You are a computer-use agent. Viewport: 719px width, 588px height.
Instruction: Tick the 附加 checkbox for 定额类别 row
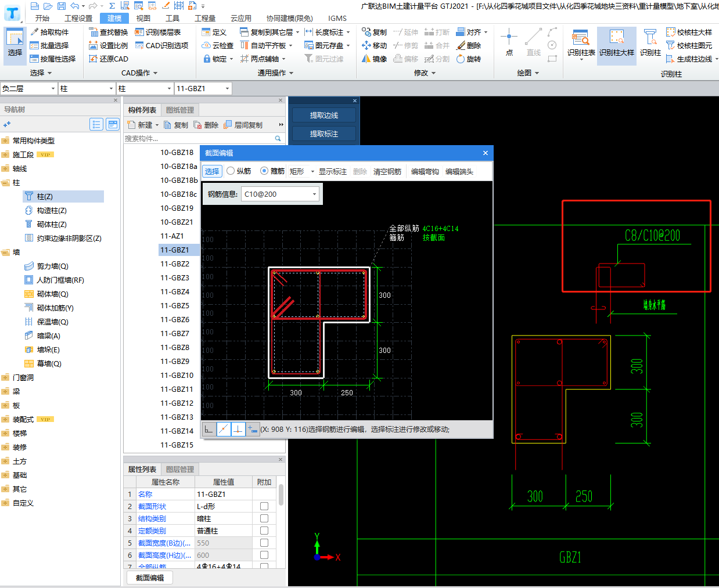264,531
